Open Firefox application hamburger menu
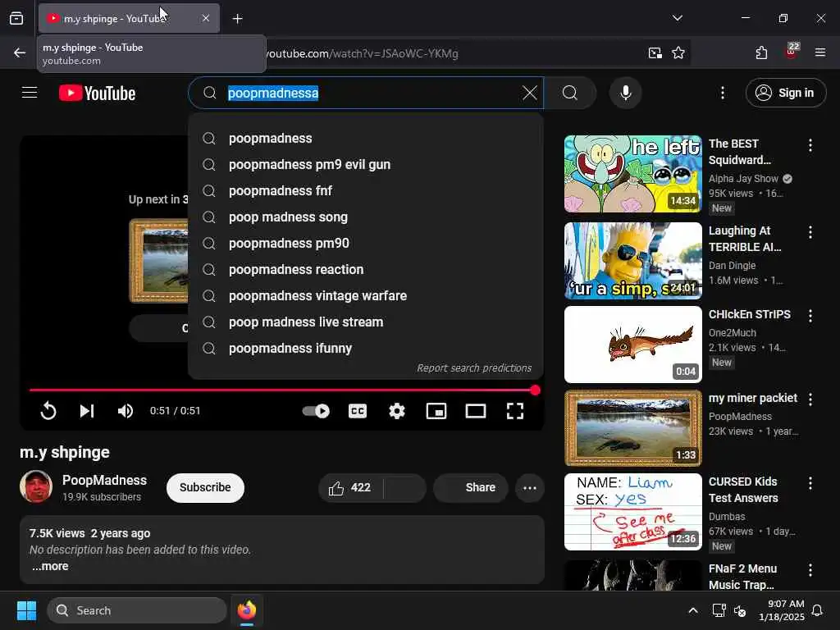This screenshot has width=840, height=630. [819, 52]
